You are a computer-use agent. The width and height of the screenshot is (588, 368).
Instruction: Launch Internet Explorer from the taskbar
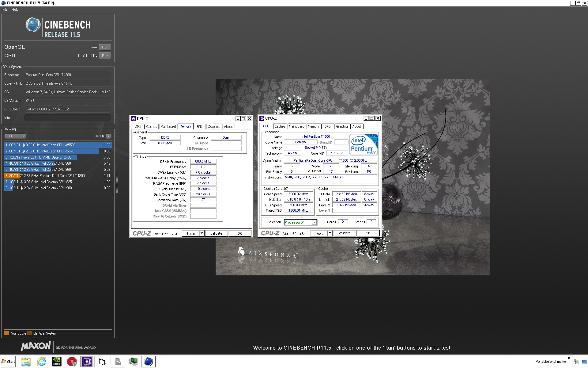point(41,362)
